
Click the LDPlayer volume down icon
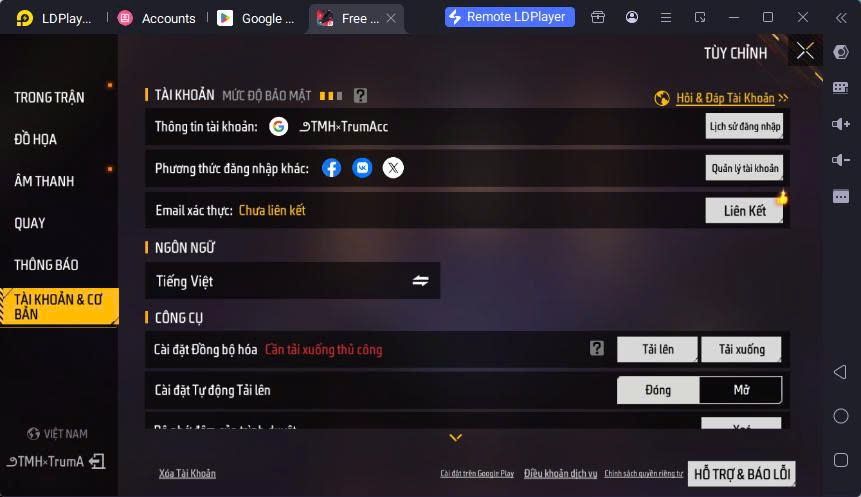pyautogui.click(x=841, y=160)
